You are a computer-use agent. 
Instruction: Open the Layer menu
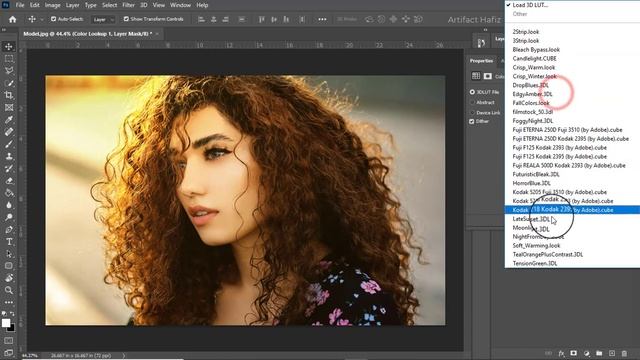click(73, 5)
